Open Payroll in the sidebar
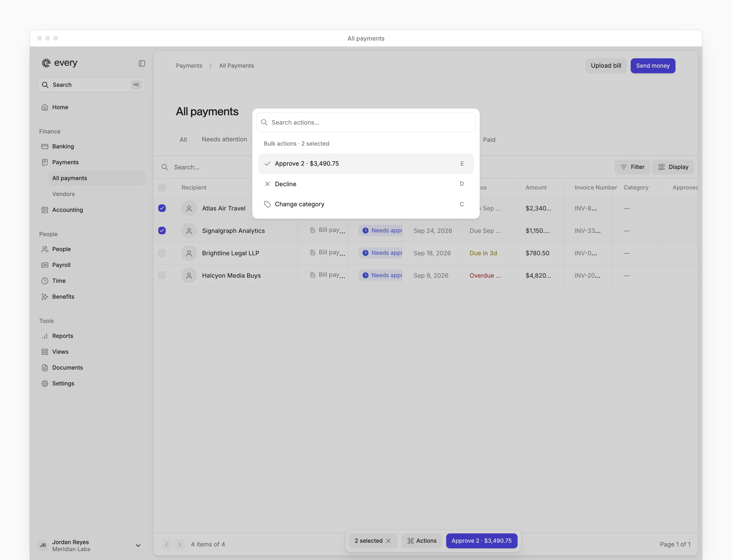 91,265
